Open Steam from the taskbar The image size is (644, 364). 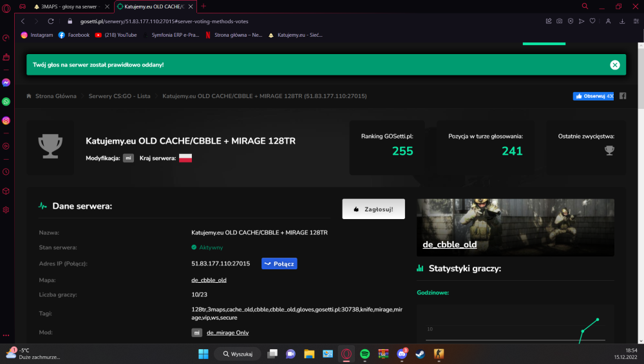pos(420,354)
